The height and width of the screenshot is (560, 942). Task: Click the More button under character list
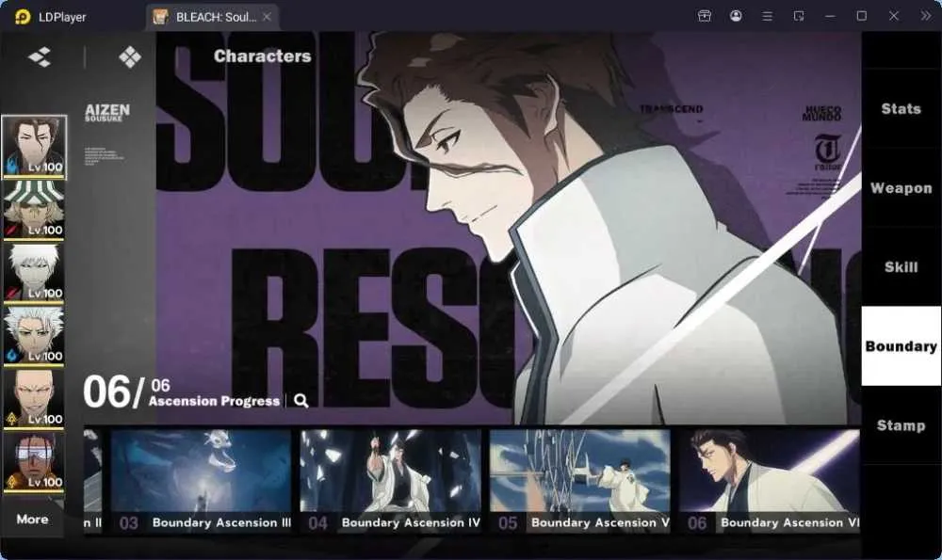[x=32, y=520]
